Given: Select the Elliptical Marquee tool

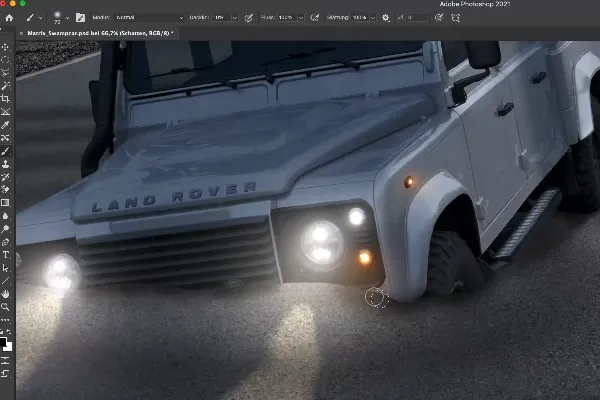Looking at the screenshot, I should point(5,60).
